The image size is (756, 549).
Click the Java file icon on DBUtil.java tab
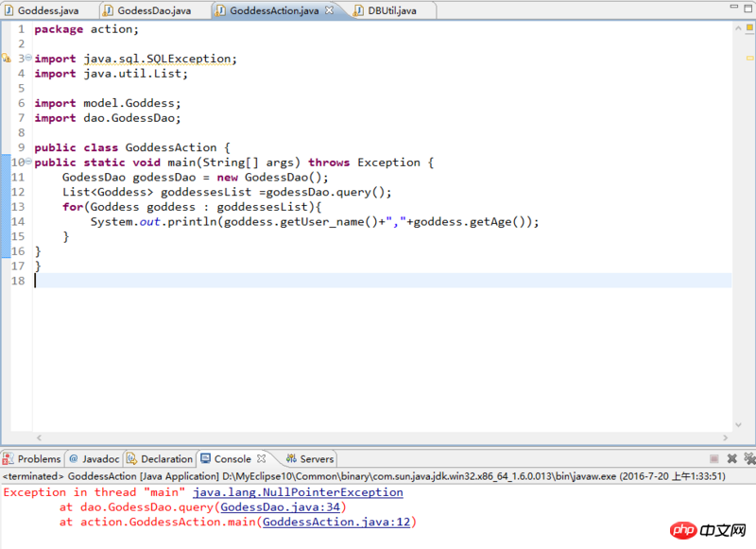(360, 10)
